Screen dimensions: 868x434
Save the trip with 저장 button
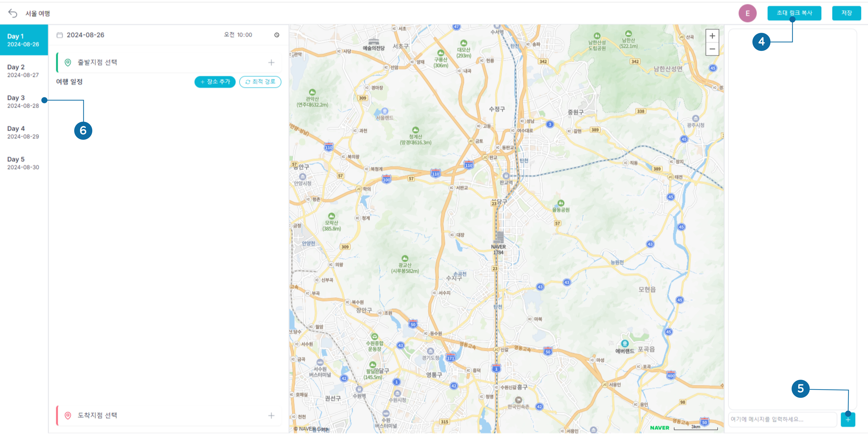coord(846,13)
